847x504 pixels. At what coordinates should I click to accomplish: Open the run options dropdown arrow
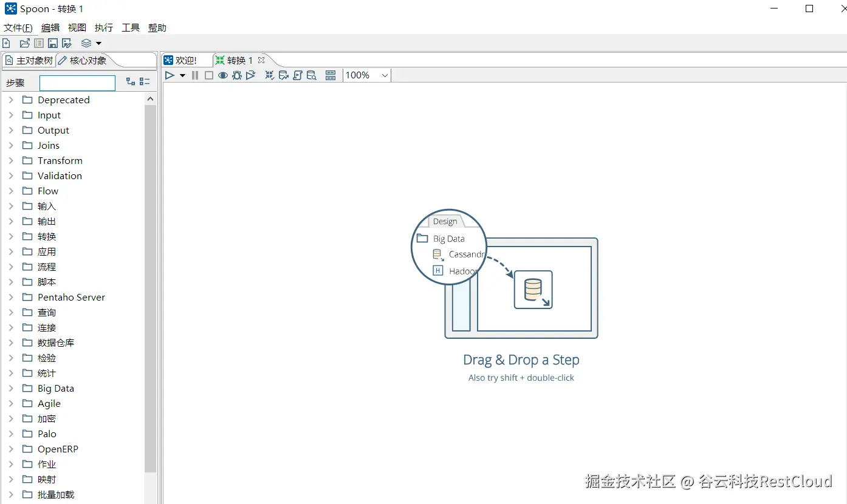tap(182, 75)
